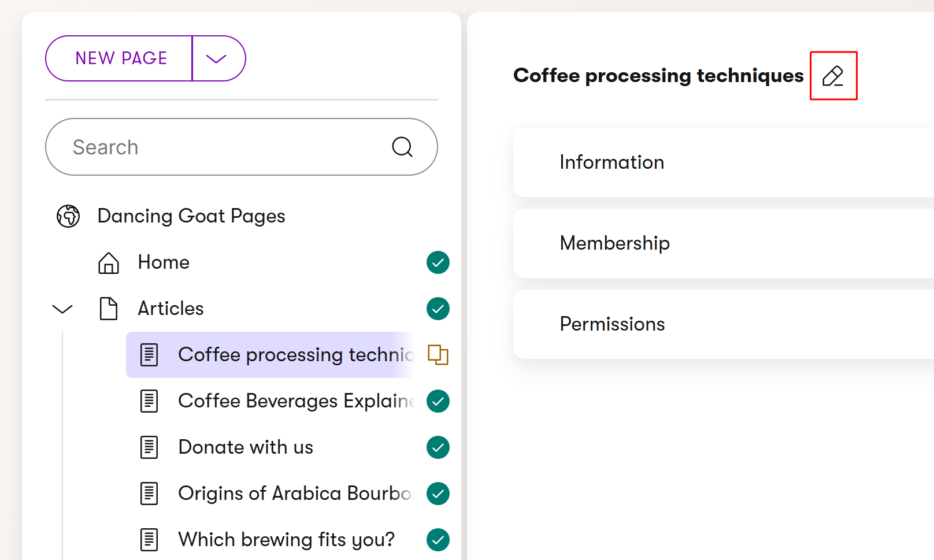
Task: Click the magnifier search icon
Action: 402,147
